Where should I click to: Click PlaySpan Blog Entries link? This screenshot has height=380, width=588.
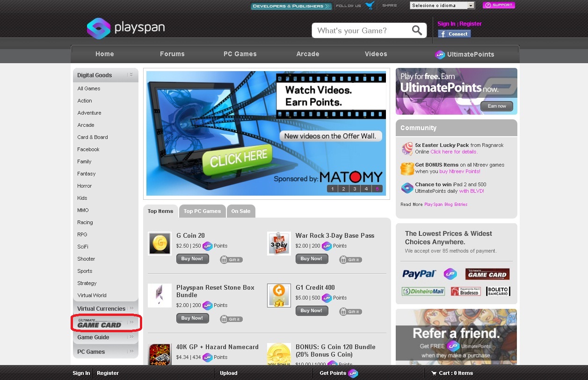click(446, 205)
